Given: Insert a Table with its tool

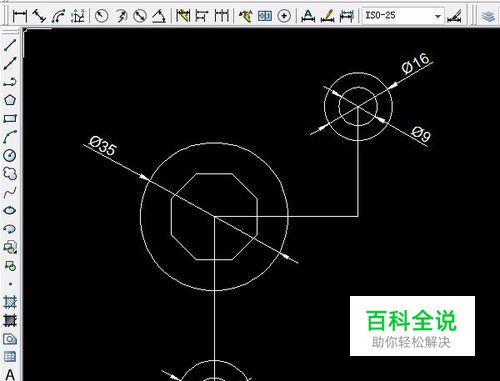Looking at the screenshot, I should point(10,357).
